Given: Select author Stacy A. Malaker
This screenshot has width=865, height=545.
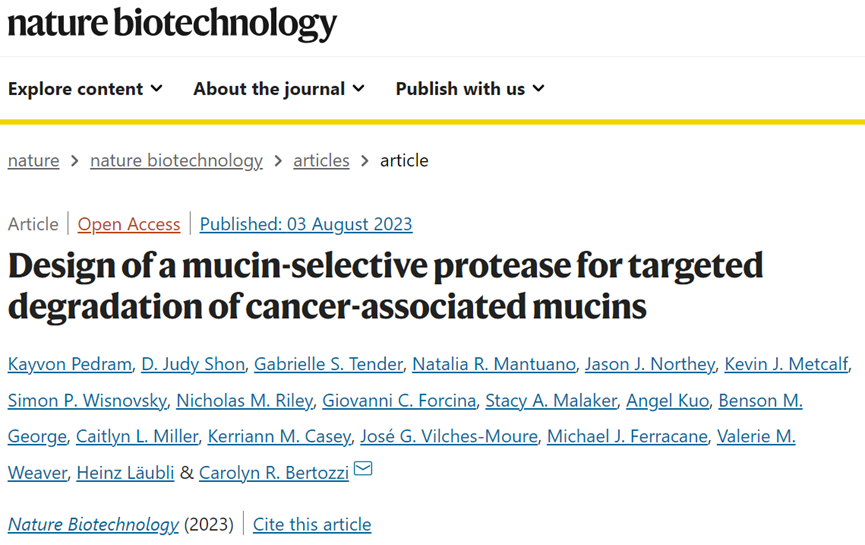Looking at the screenshot, I should 551,400.
